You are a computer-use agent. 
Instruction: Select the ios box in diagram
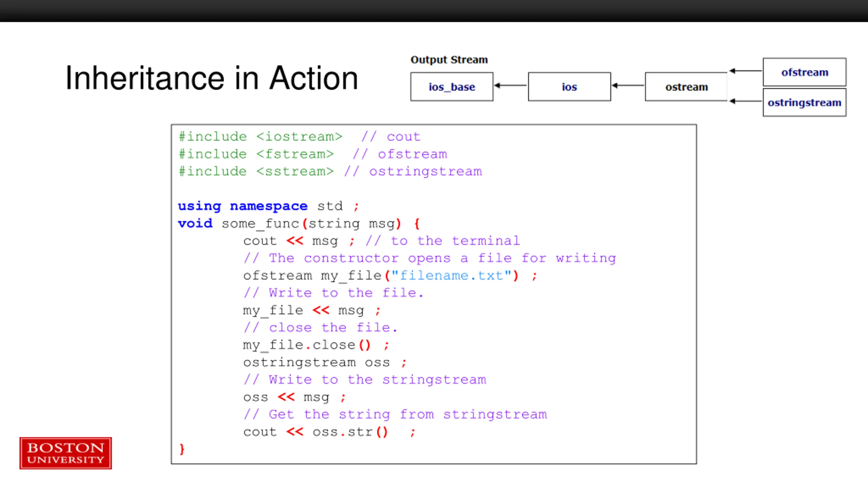[x=569, y=87]
